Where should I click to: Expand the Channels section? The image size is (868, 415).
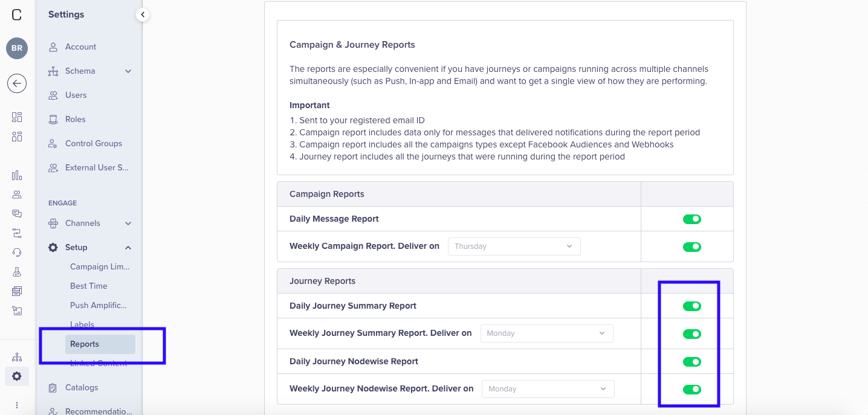(x=128, y=223)
